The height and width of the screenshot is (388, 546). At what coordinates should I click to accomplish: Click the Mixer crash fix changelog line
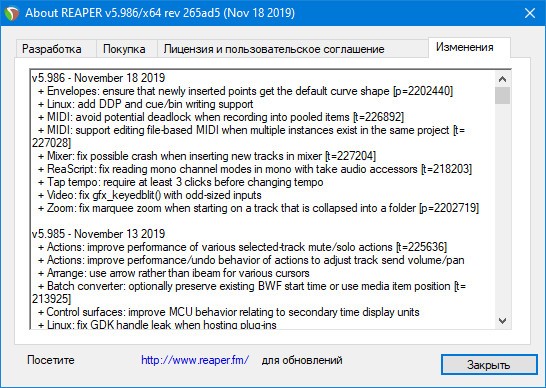(x=207, y=156)
